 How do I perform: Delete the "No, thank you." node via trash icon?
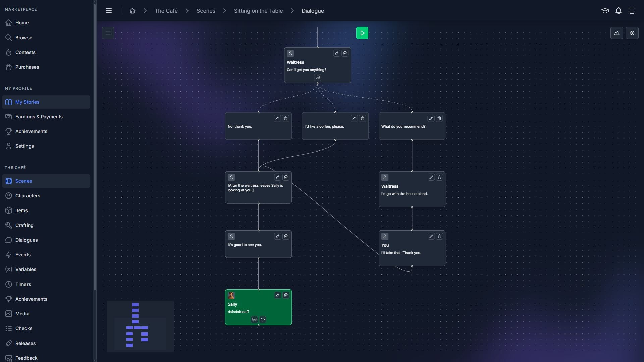[285, 118]
